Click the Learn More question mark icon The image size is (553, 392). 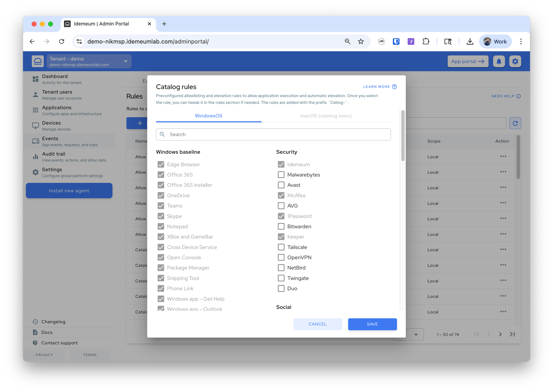pyautogui.click(x=395, y=87)
